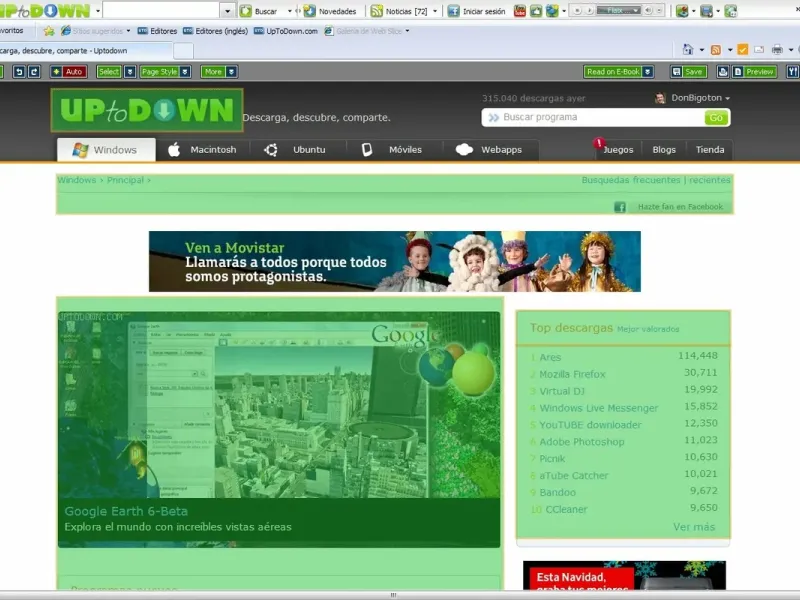Viewport: 800px width, 600px height.
Task: Click the Add to favorites star icon
Action: (x=49, y=31)
